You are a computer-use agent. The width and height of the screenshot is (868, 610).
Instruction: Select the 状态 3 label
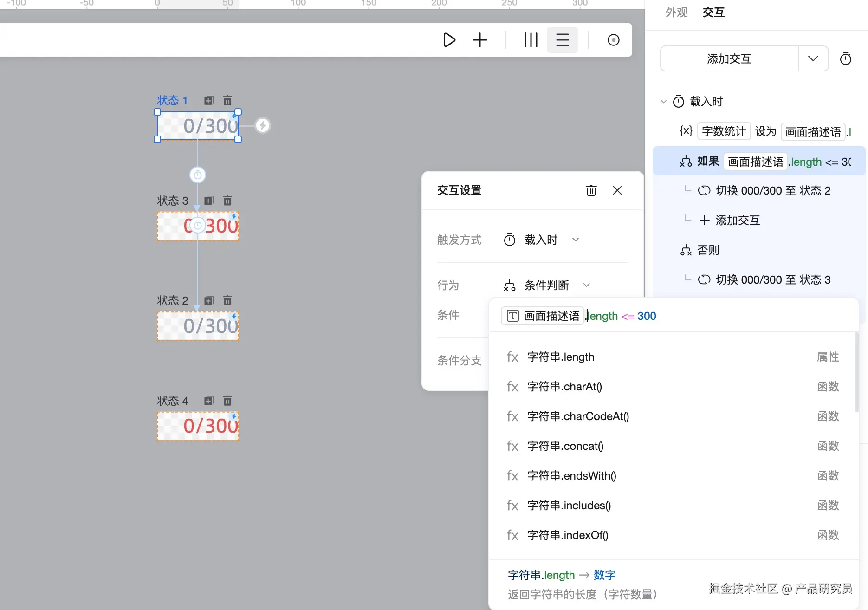pyautogui.click(x=172, y=201)
